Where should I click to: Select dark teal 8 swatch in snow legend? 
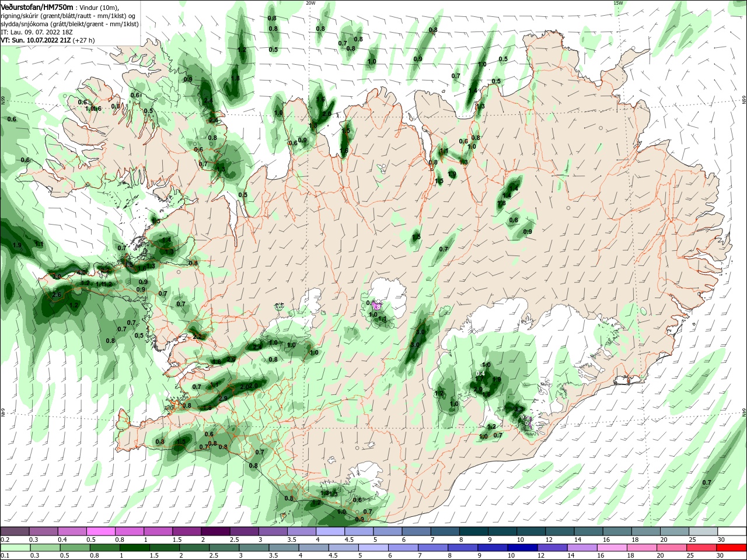tap(473, 531)
